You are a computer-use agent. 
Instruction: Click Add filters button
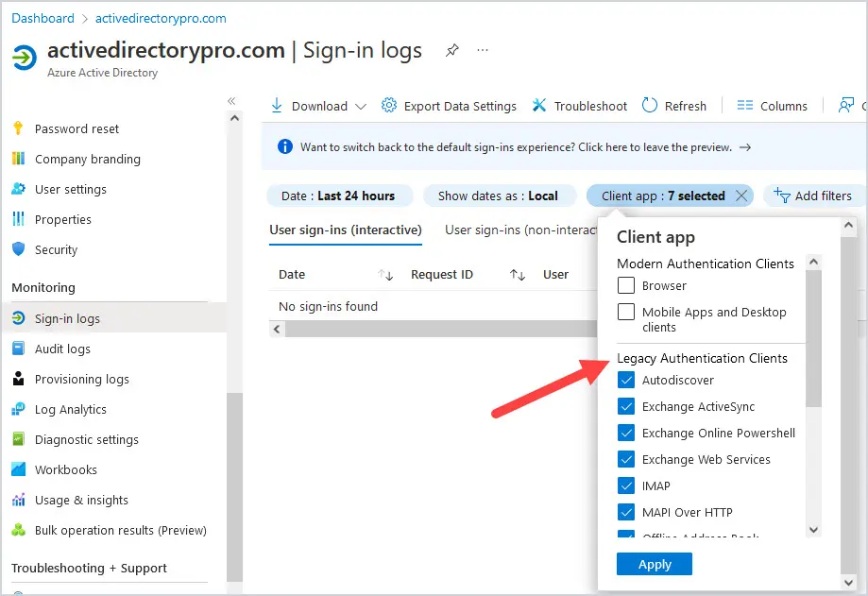click(x=812, y=196)
